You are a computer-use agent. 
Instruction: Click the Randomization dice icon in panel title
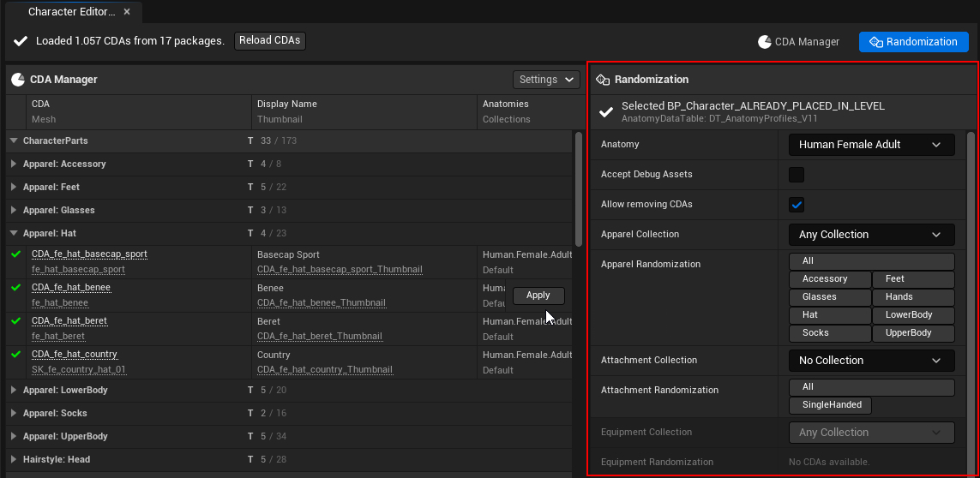[603, 80]
